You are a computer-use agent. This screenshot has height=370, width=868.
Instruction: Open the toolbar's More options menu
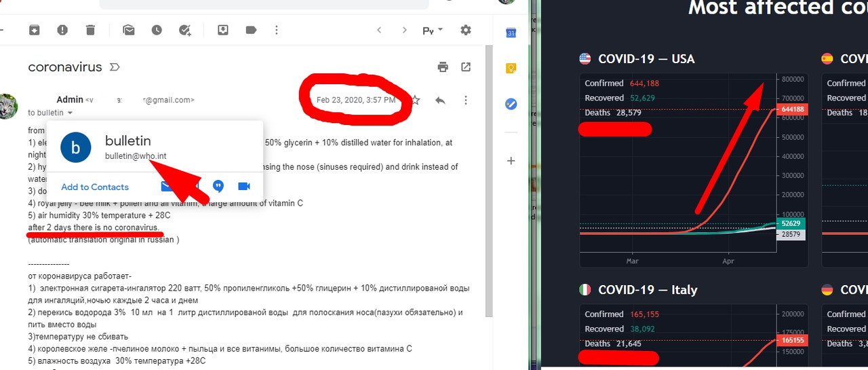277,30
